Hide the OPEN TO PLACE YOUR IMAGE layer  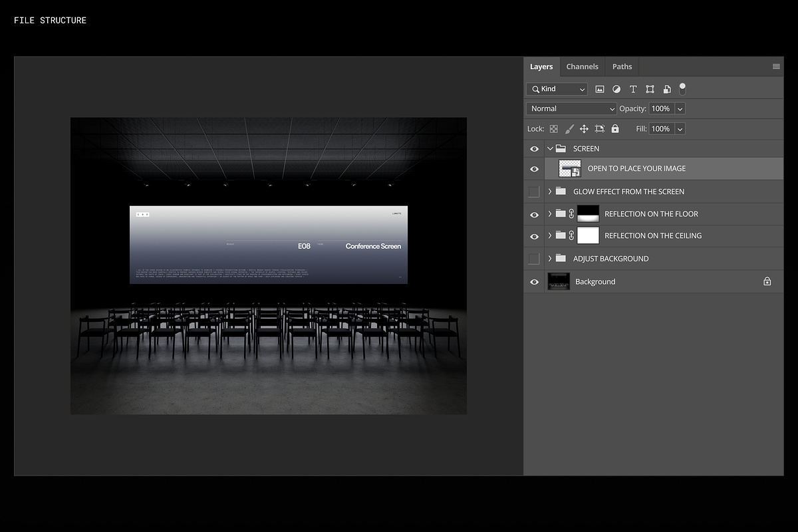click(x=534, y=169)
